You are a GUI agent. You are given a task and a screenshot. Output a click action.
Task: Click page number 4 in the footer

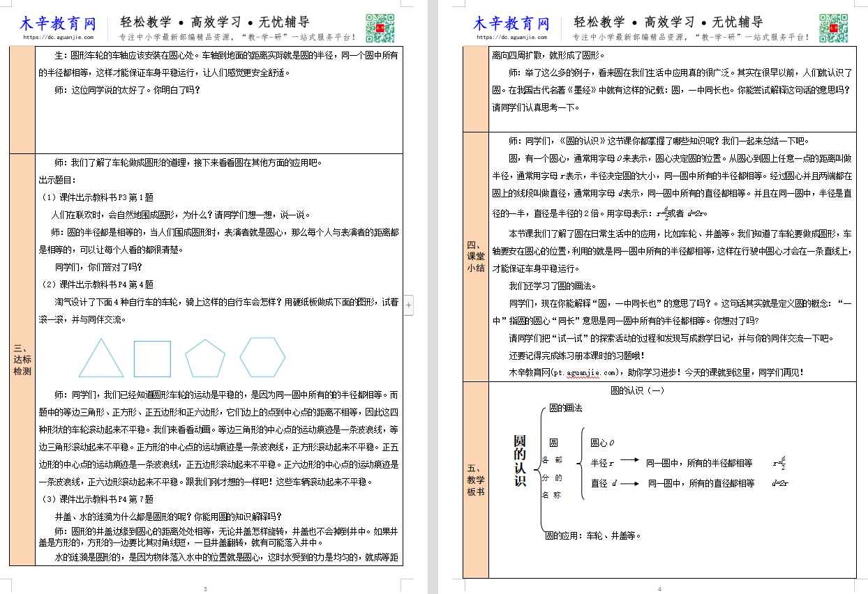659,589
